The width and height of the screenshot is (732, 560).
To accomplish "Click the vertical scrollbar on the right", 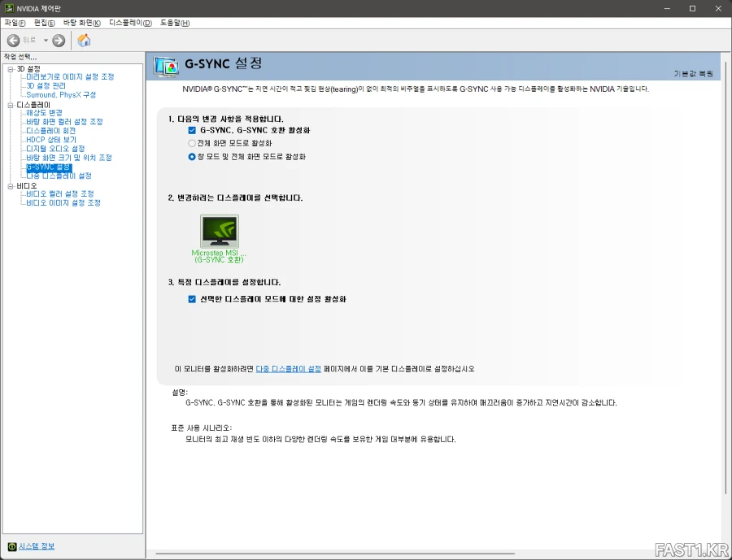I will click(x=725, y=278).
